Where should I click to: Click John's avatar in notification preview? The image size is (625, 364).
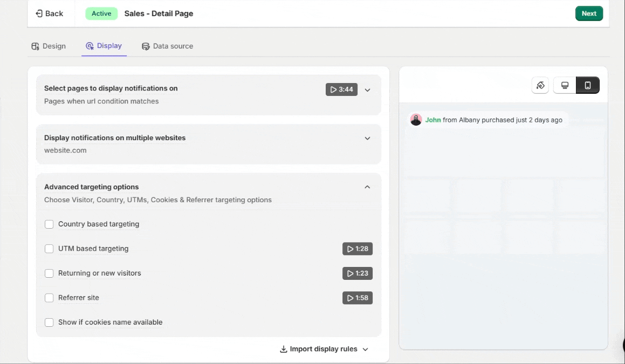coord(416,120)
